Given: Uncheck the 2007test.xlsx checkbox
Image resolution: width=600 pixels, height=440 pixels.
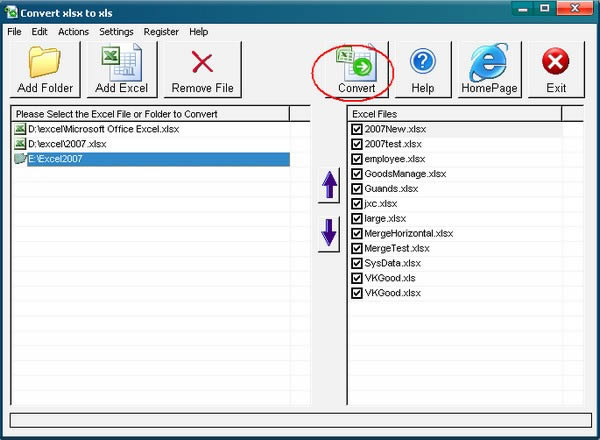Looking at the screenshot, I should click(x=357, y=144).
